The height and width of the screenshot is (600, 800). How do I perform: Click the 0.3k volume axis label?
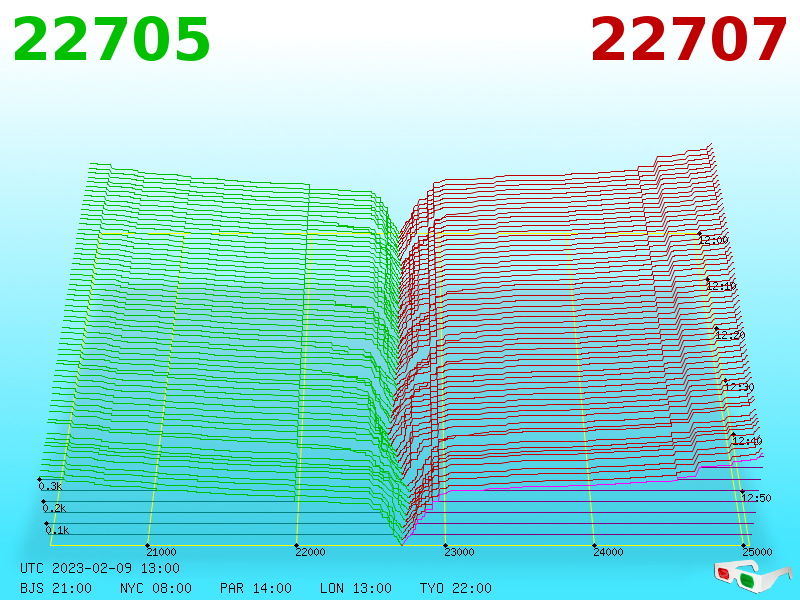51,486
